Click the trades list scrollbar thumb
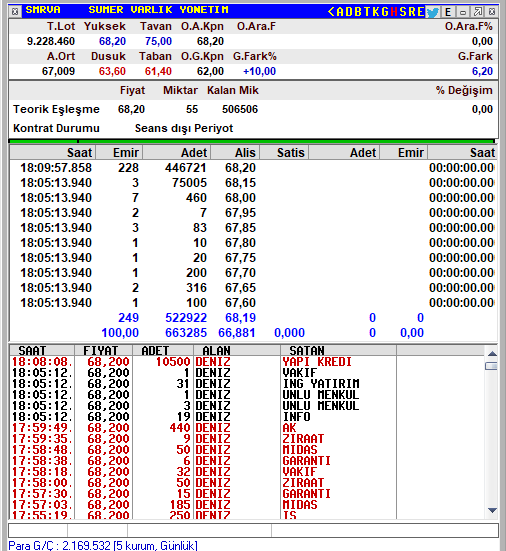506x551 pixels. click(x=492, y=366)
